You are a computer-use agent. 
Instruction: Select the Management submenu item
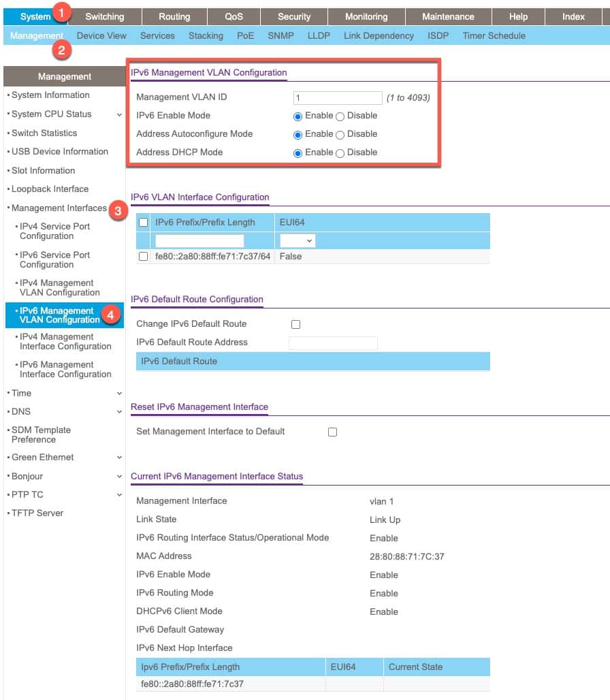(x=37, y=35)
